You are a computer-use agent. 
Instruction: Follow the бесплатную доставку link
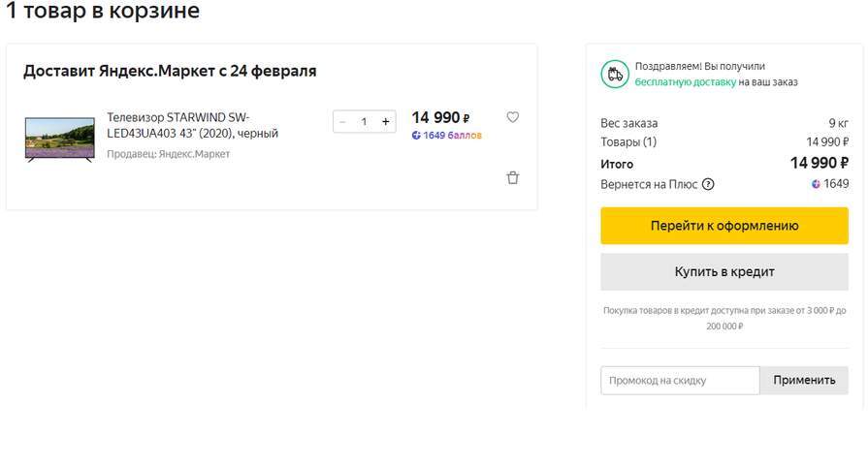[x=685, y=82]
